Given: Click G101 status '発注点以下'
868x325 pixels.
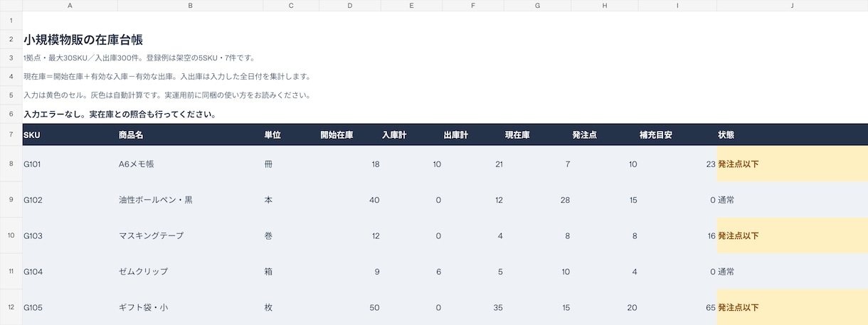Looking at the screenshot, I should click(793, 164).
